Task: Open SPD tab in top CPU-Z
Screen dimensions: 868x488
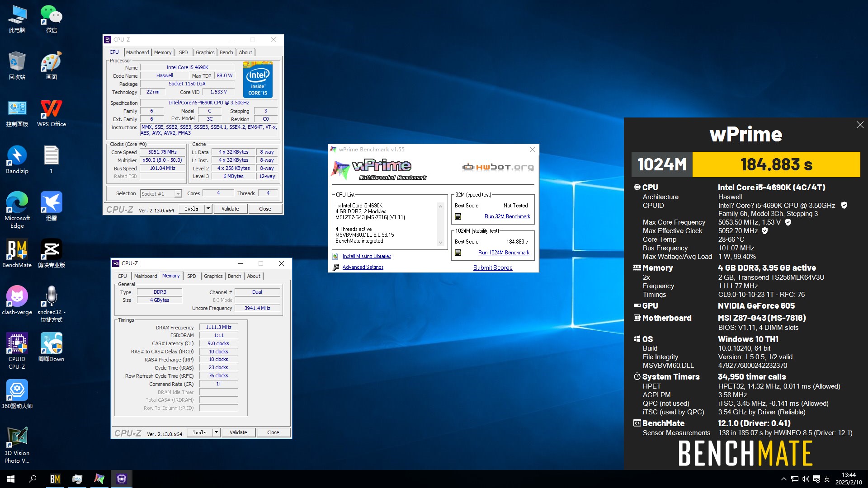Action: click(183, 52)
